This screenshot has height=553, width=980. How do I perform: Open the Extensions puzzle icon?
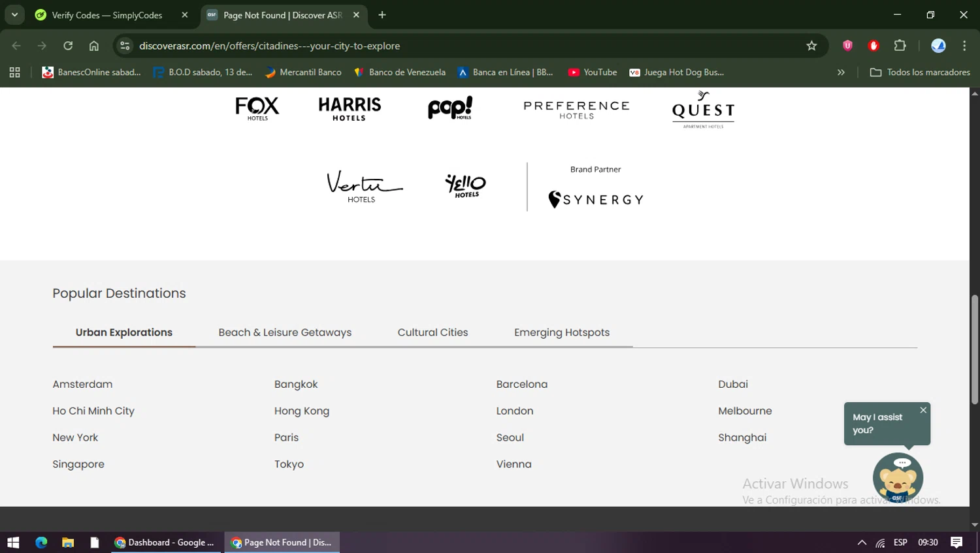coord(900,46)
